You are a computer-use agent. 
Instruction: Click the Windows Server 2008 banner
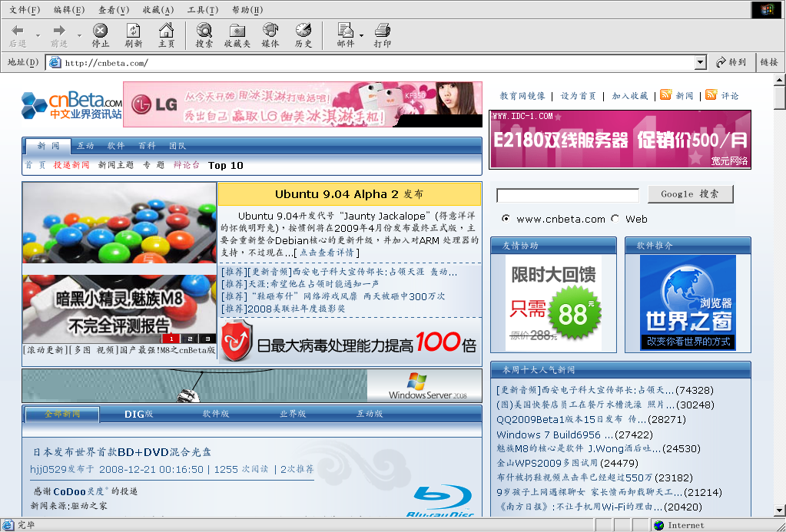tap(252, 385)
